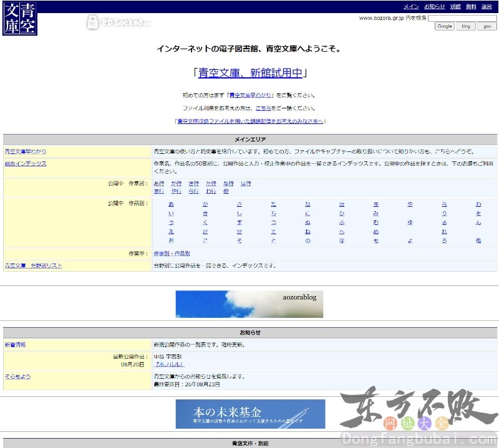Open the 別館 top menu link
Viewport: 499px width, 448px height.
pos(455,7)
